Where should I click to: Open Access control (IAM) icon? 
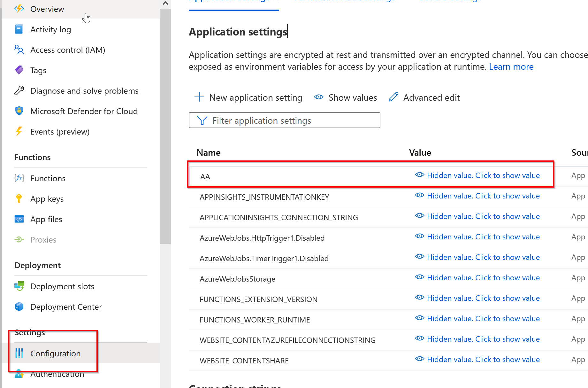19,50
